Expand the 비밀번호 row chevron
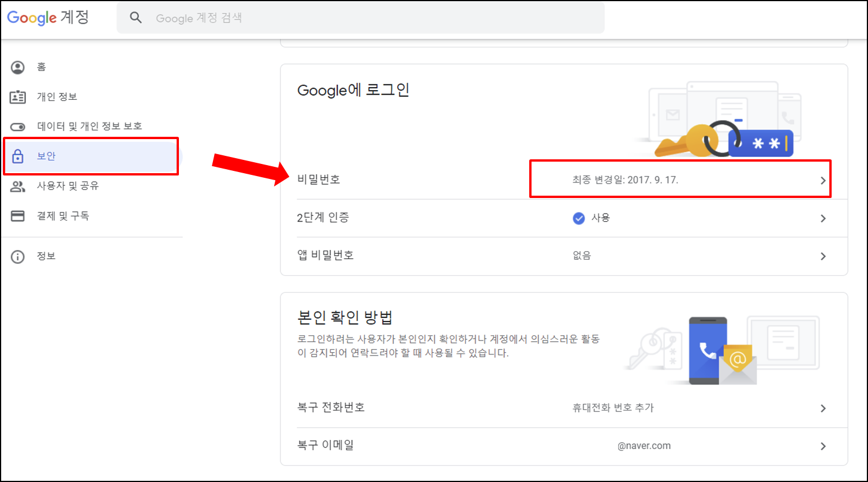This screenshot has width=868, height=482. 823,181
